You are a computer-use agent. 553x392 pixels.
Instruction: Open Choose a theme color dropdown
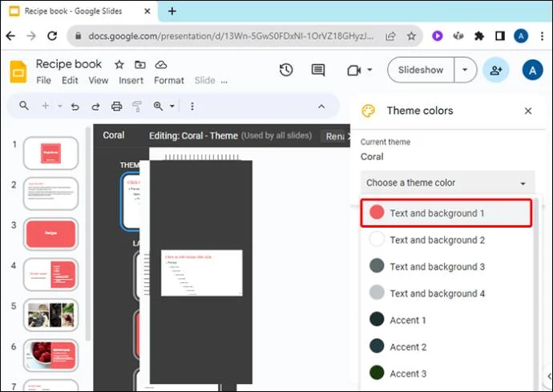click(447, 183)
